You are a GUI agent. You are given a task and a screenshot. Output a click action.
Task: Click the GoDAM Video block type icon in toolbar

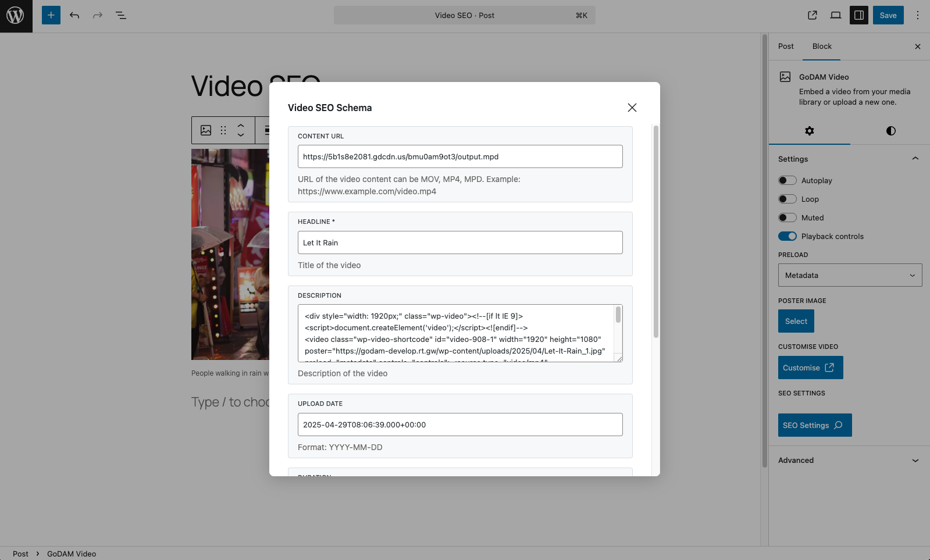coord(206,130)
